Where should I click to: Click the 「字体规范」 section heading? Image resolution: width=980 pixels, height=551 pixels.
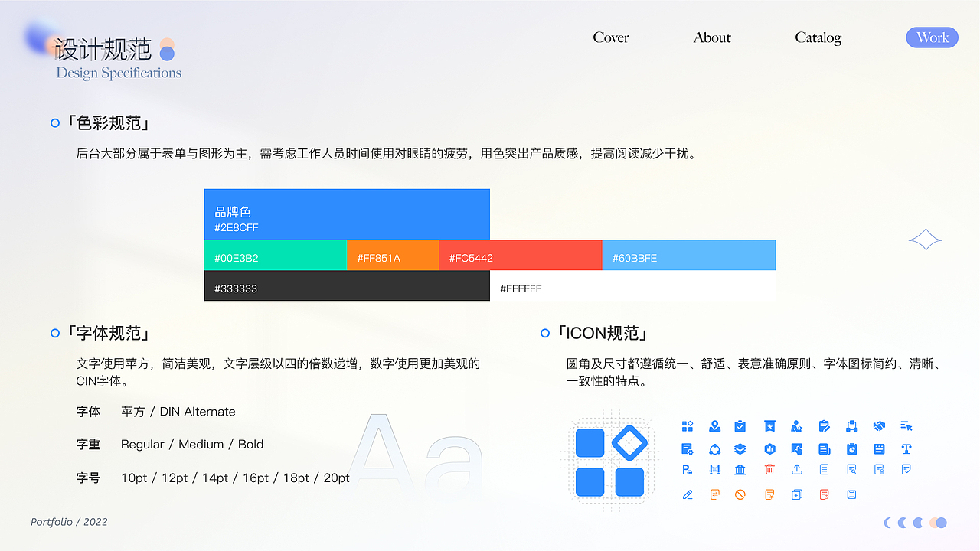[x=107, y=333]
